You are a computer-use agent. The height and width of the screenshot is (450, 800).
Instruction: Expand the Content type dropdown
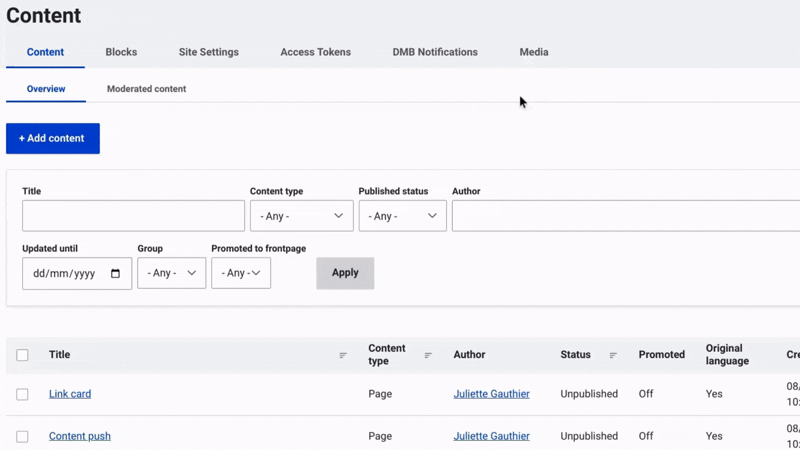[301, 216]
